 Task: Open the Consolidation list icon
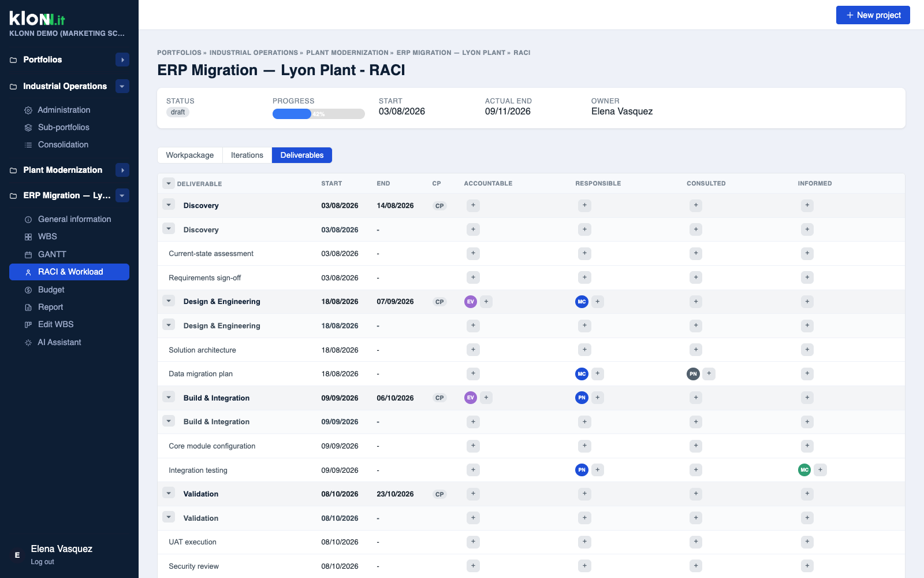coord(28,145)
